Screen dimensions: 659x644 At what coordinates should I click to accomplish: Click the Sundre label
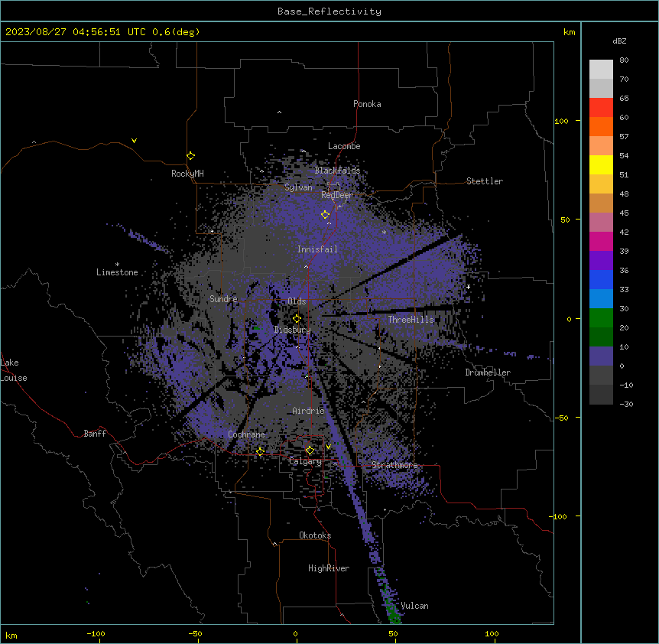pos(223,299)
